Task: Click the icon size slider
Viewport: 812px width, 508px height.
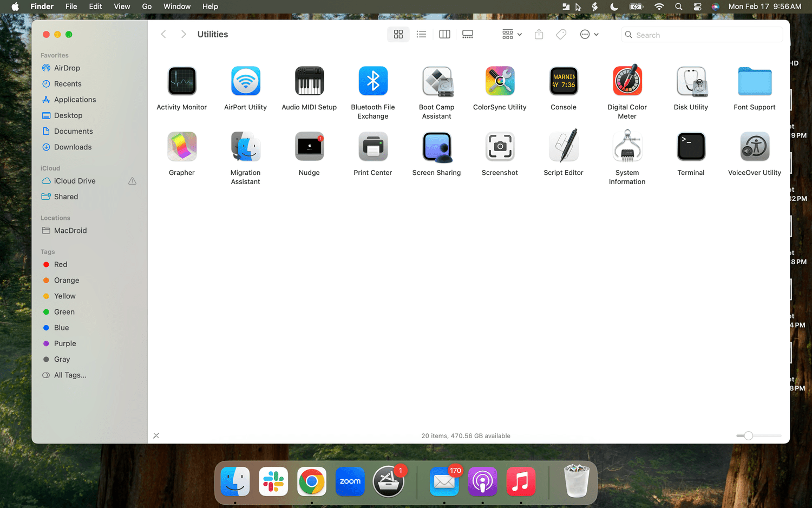Action: tap(758, 435)
